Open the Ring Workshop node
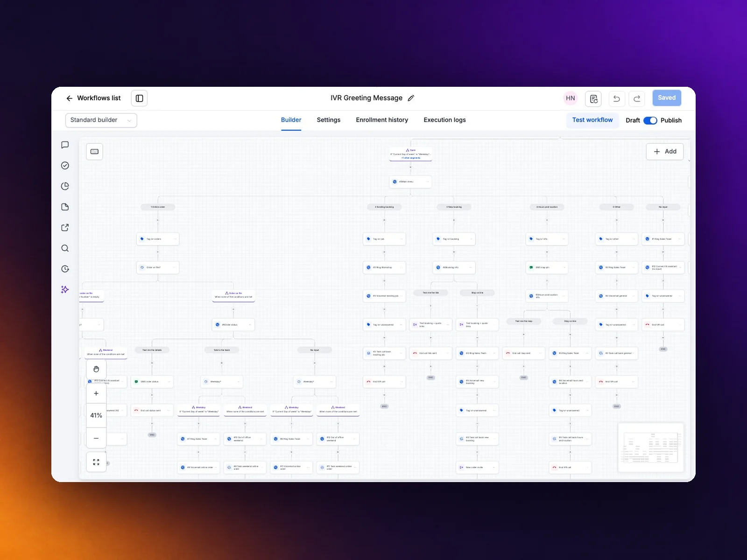The image size is (747, 560). (384, 267)
